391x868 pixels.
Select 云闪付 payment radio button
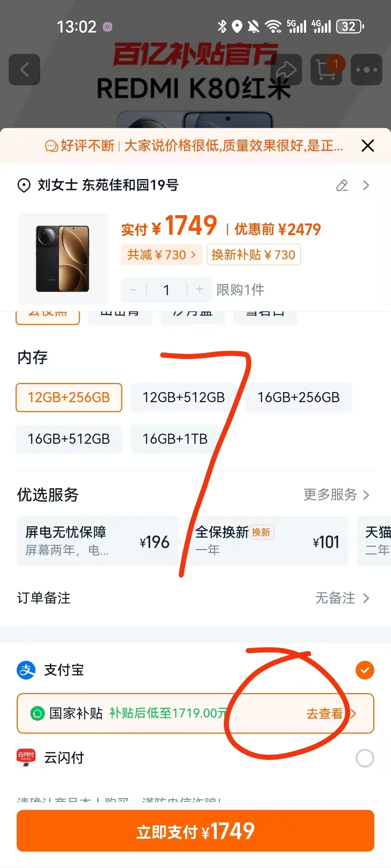(x=365, y=758)
